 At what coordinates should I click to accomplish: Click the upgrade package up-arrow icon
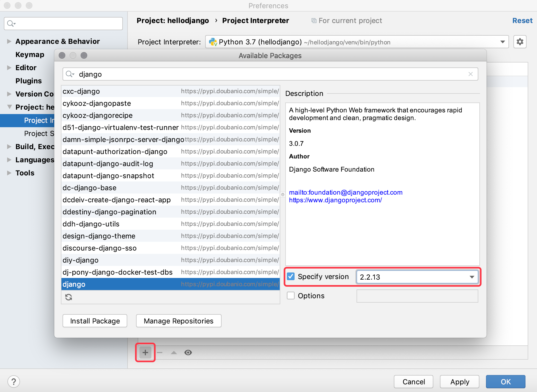pyautogui.click(x=174, y=353)
